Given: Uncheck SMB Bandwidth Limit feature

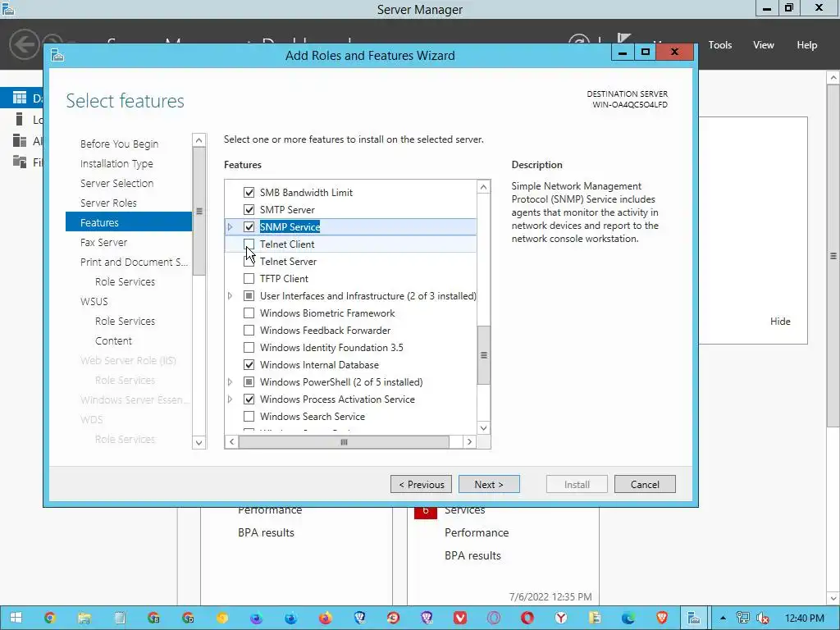Looking at the screenshot, I should coord(249,192).
